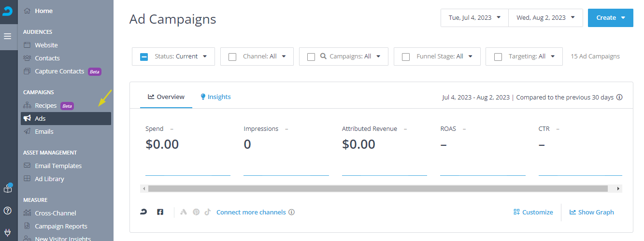
Task: Click the AdRoll logo at top left
Action: 8,11
